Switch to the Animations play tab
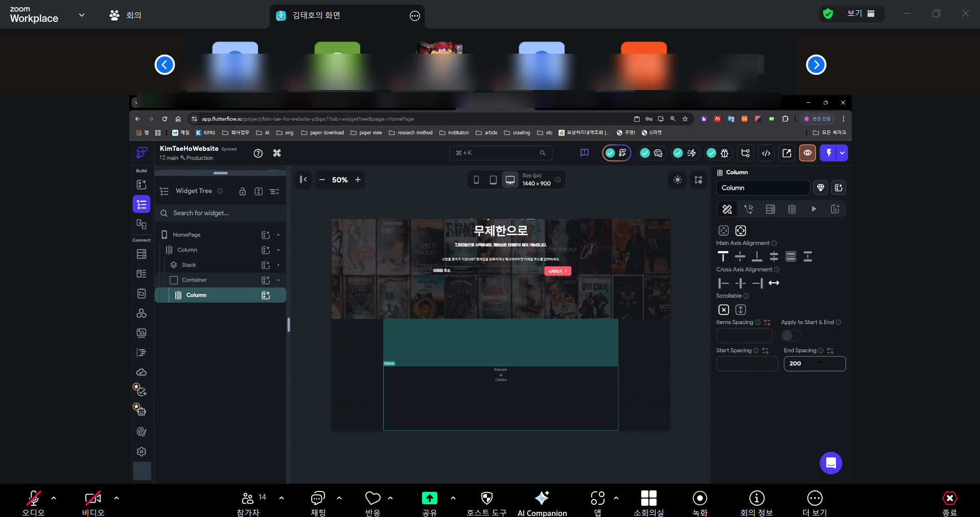Image resolution: width=980 pixels, height=517 pixels. [814, 209]
